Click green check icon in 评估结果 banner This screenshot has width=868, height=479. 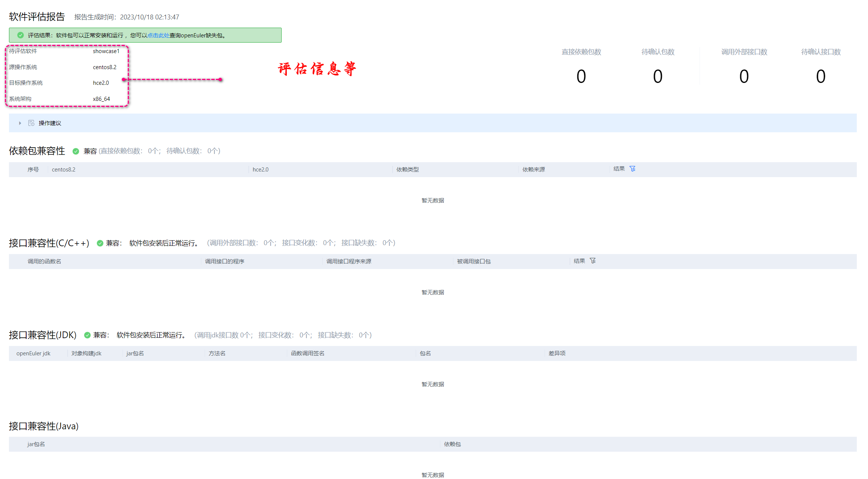click(x=21, y=35)
